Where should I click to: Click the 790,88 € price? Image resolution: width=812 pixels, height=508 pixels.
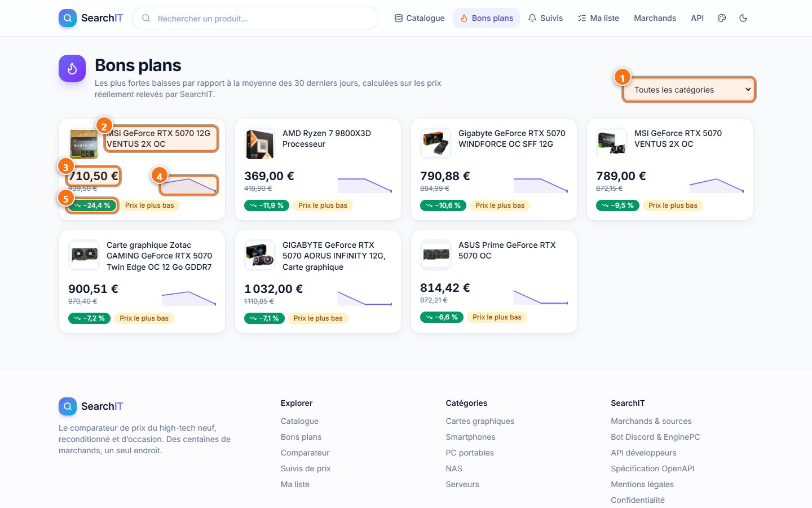445,176
